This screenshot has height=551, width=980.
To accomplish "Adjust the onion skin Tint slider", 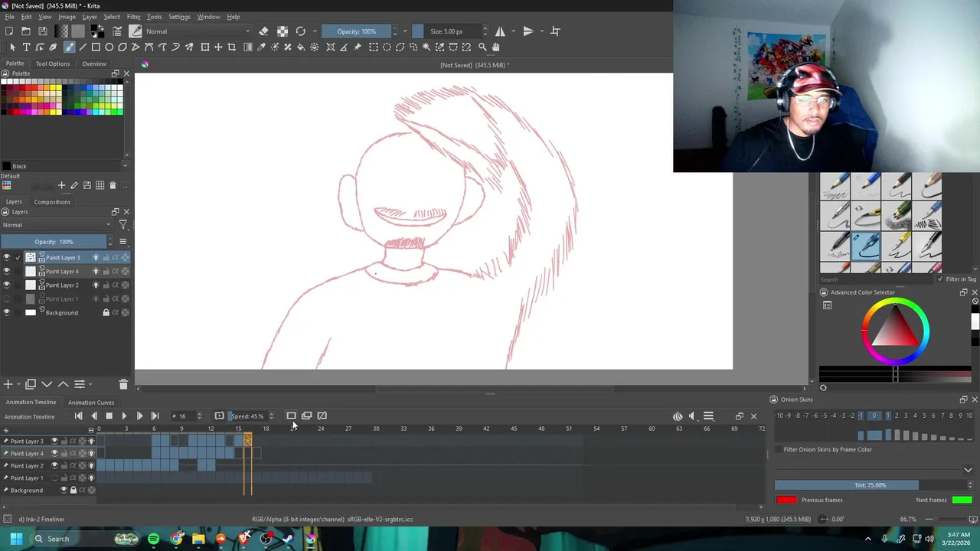I will [x=870, y=485].
